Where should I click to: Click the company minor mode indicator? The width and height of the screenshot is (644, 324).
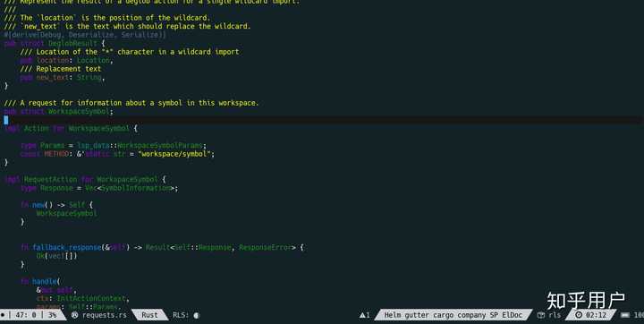472,315
